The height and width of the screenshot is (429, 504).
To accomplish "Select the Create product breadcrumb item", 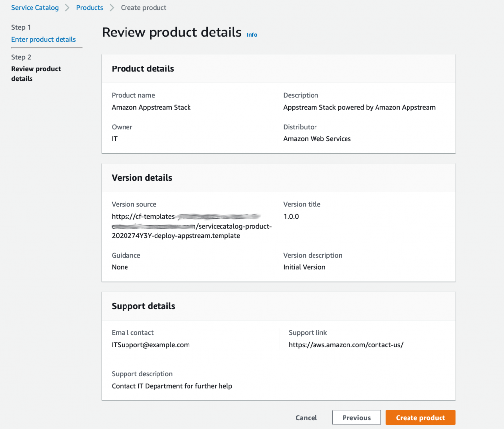I will pos(143,8).
